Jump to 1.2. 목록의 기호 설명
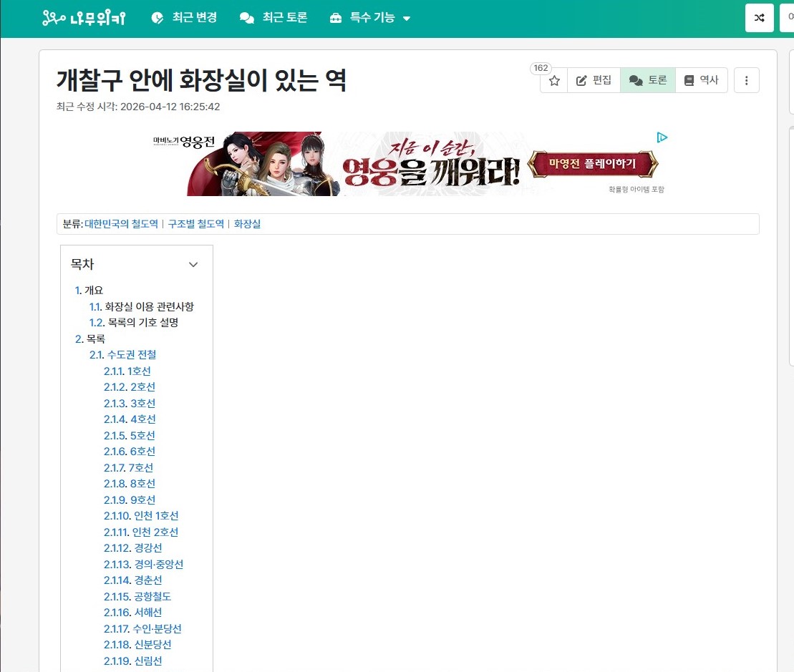This screenshot has width=794, height=672. coord(134,322)
